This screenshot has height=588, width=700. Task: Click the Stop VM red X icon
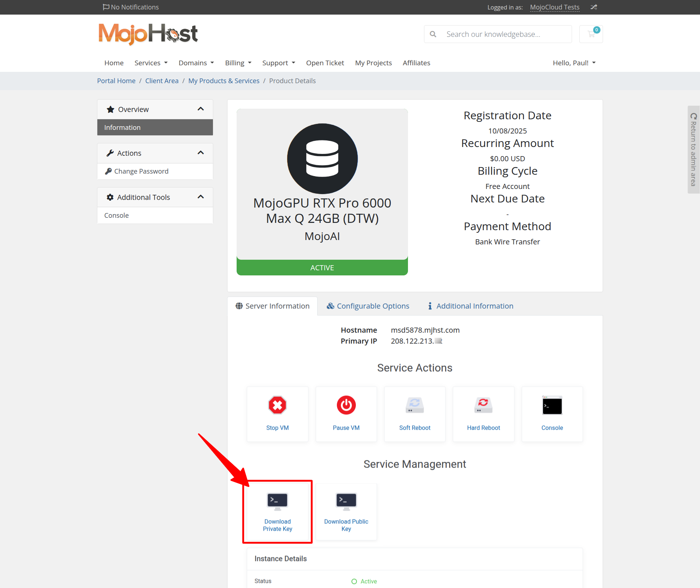click(277, 405)
